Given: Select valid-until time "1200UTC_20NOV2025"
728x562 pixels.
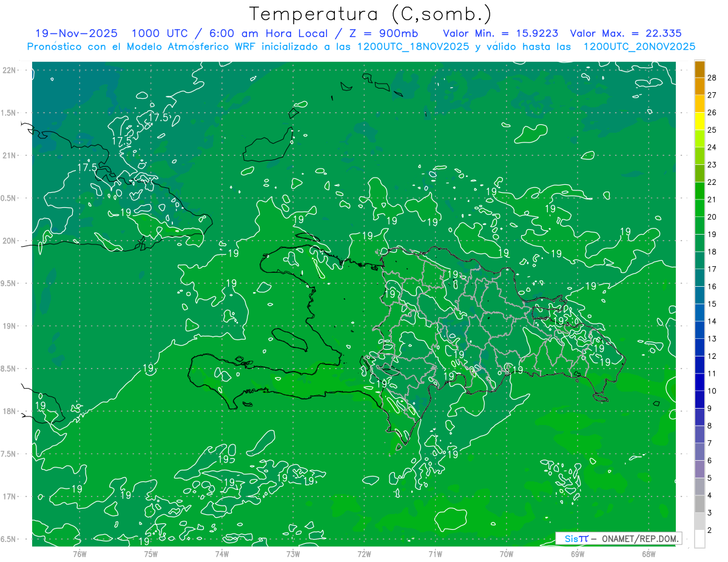Looking at the screenshot, I should click(639, 47).
